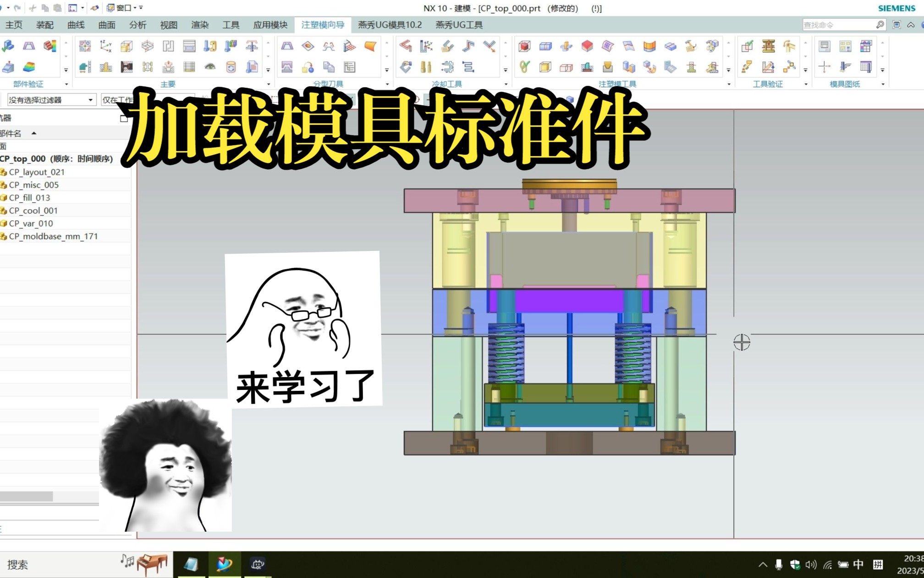Expand the 分型刀具 group options arrow
This screenshot has width=924, height=578.
387,84
